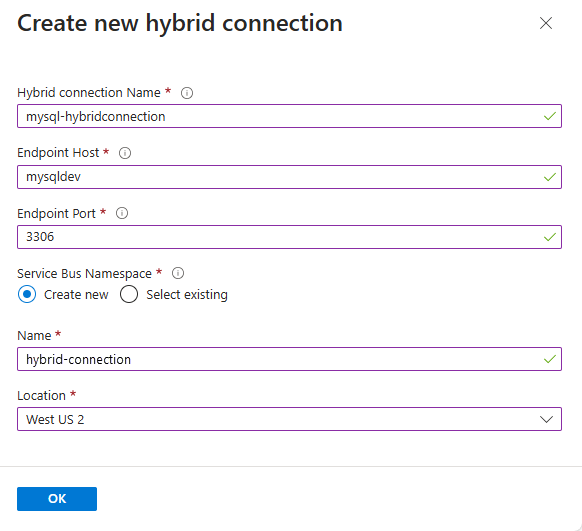Click the Create new label text

click(x=76, y=295)
